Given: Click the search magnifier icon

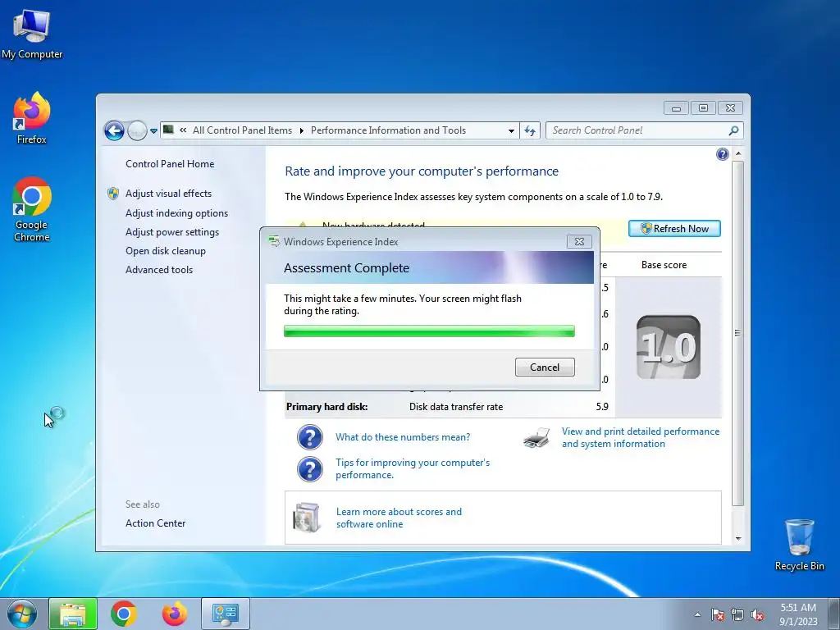Looking at the screenshot, I should click(x=734, y=130).
